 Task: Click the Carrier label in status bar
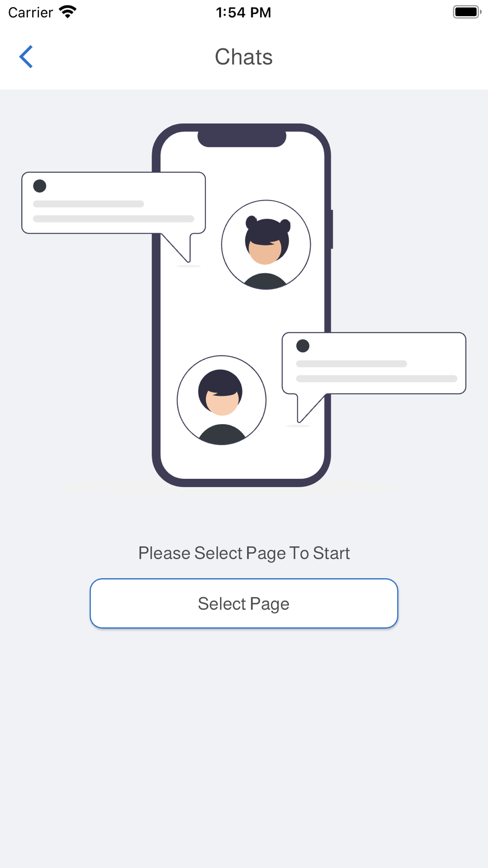[x=30, y=12]
